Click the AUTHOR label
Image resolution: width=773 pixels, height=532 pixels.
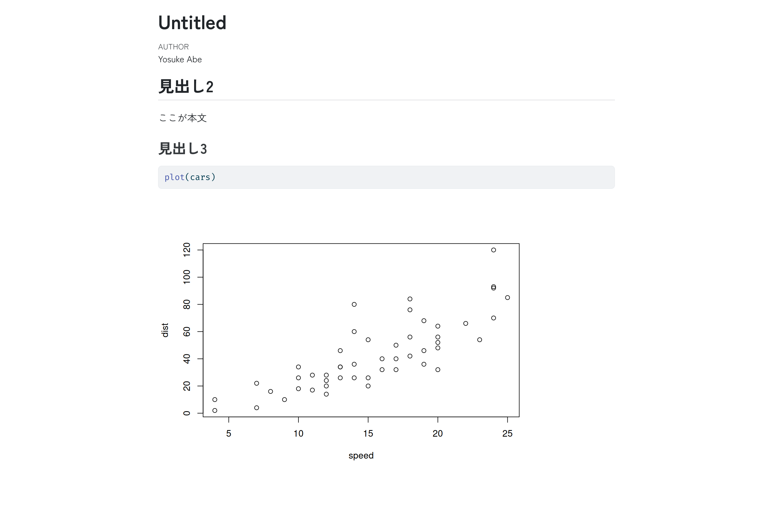174,47
